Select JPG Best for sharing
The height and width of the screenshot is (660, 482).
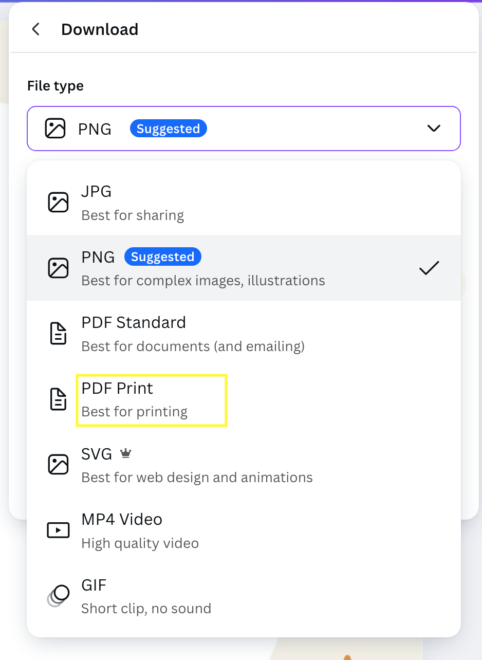pos(244,202)
